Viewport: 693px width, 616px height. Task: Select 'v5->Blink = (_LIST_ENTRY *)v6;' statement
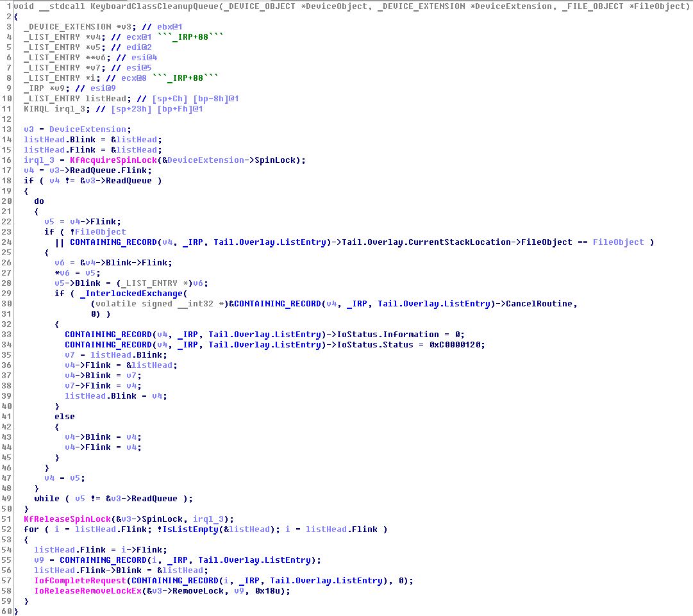tap(131, 283)
